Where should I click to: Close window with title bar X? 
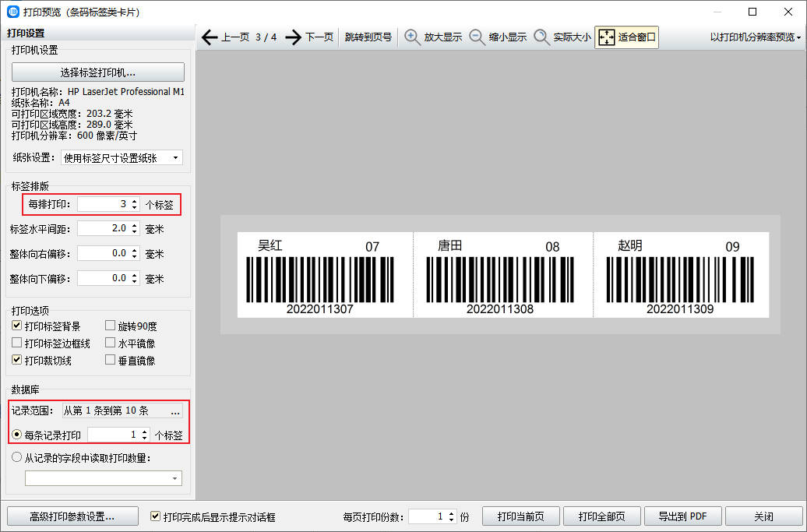(788, 12)
